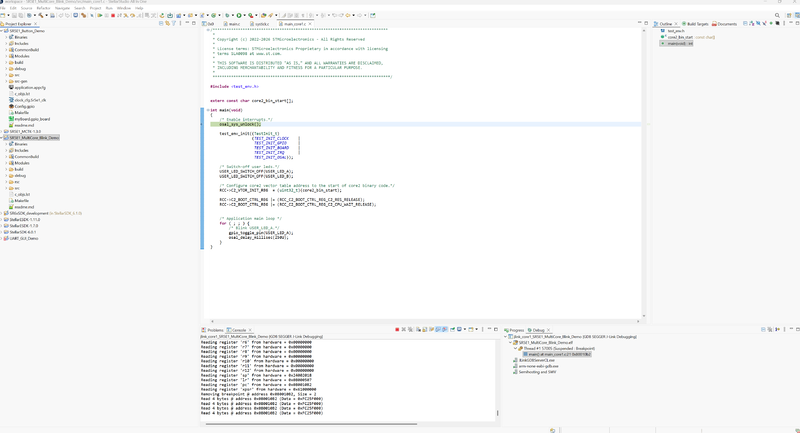Viewport: 800px width, 433px height.
Task: Open the search magnifier at top right
Action: click(778, 15)
